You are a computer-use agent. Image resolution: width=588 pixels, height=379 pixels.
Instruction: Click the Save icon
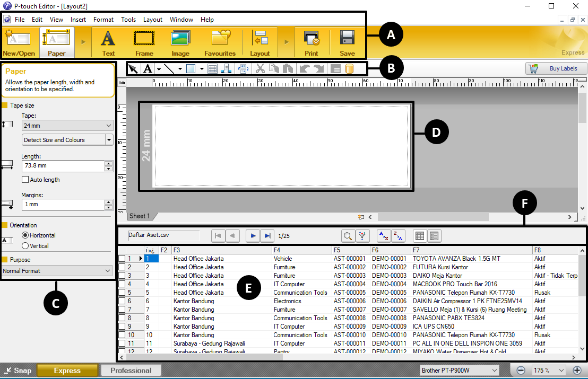pos(347,42)
